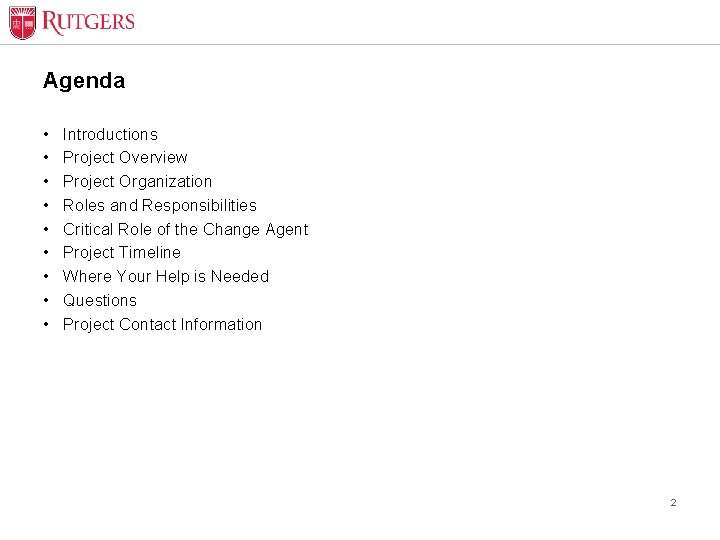The height and width of the screenshot is (540, 720).
Task: Click Where Your Help is Needed
Action: [166, 276]
